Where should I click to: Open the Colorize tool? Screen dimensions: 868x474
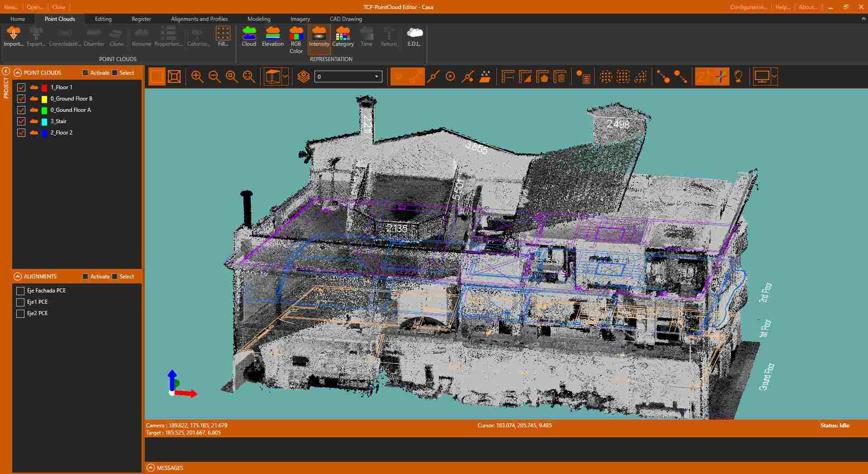(197, 36)
